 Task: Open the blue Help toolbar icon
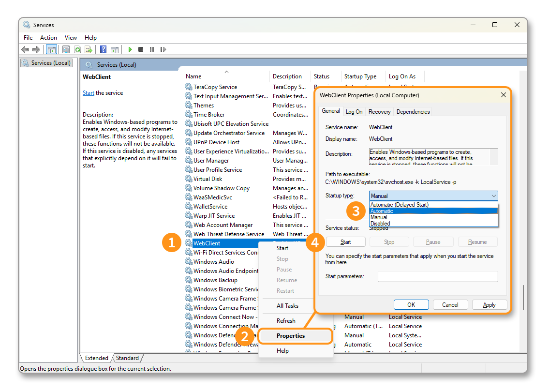(103, 49)
